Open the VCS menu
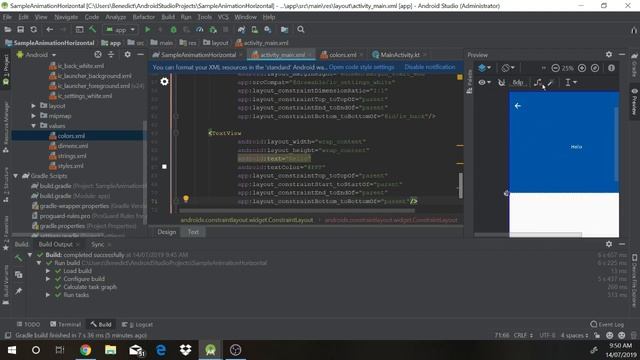This screenshot has height=360, width=640. pos(223,17)
